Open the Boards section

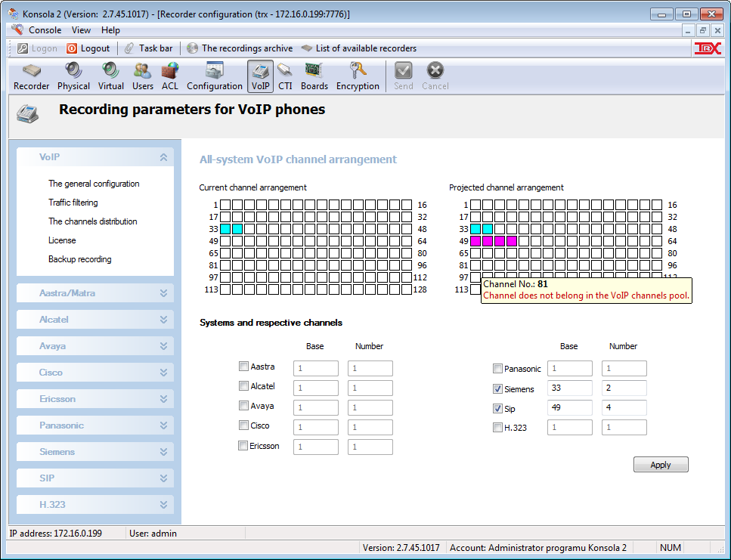click(314, 77)
